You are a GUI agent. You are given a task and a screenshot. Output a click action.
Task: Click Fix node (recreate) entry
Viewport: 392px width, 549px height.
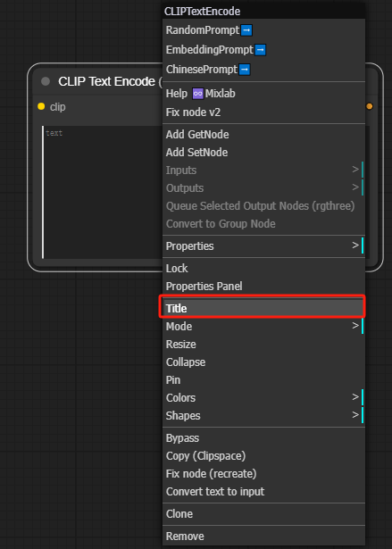pyautogui.click(x=263, y=474)
